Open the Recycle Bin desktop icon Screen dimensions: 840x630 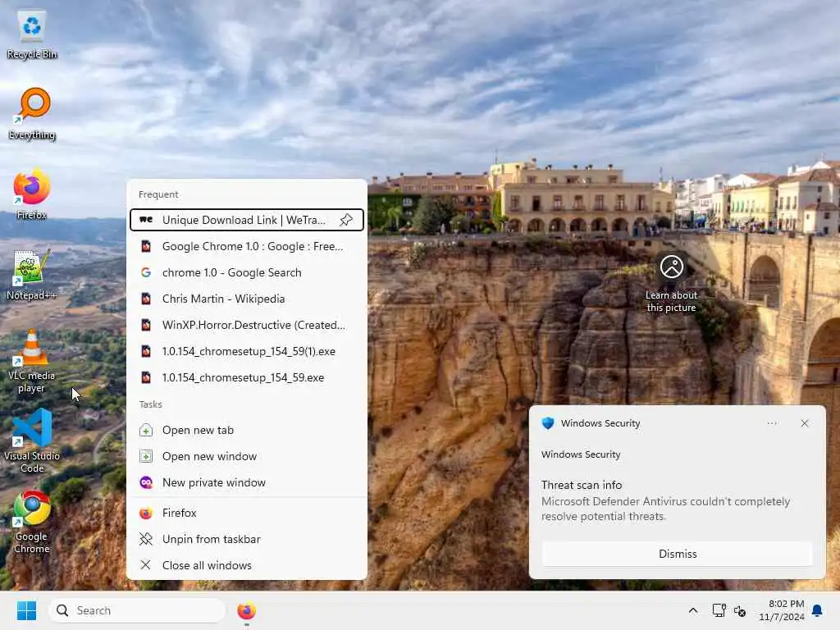coord(32,34)
